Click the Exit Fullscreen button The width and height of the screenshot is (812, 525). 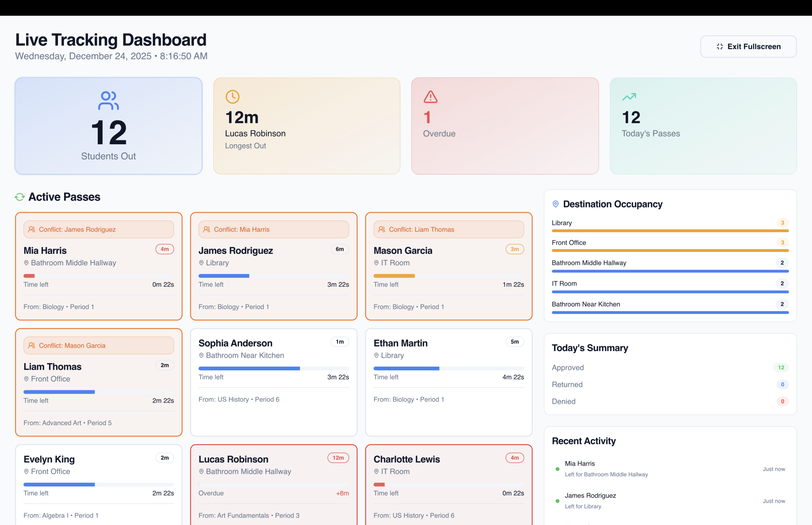748,46
